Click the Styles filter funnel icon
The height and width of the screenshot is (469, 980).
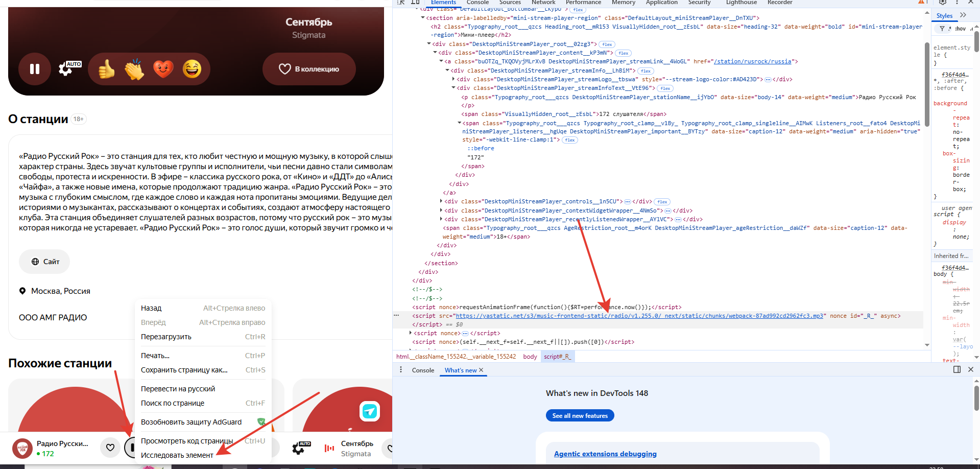[942, 29]
